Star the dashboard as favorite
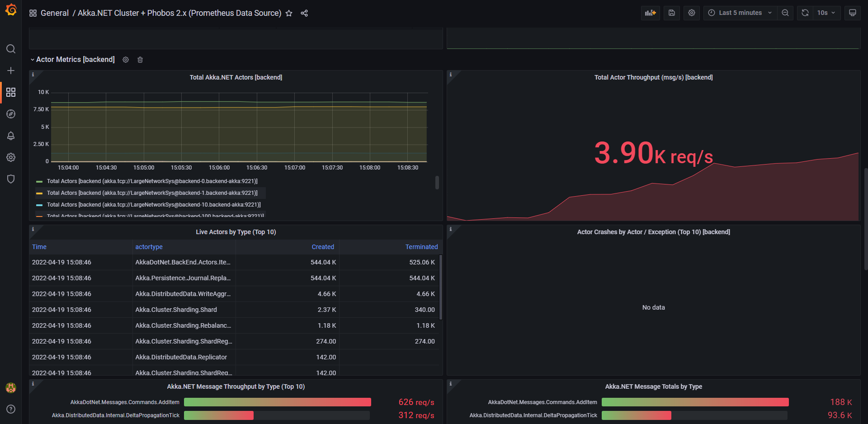 (x=289, y=14)
